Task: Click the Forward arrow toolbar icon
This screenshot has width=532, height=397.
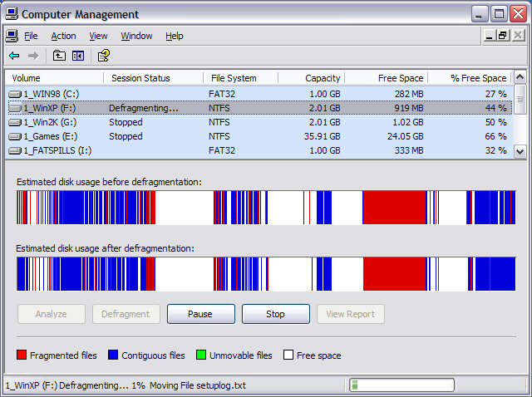Action: pyautogui.click(x=33, y=56)
